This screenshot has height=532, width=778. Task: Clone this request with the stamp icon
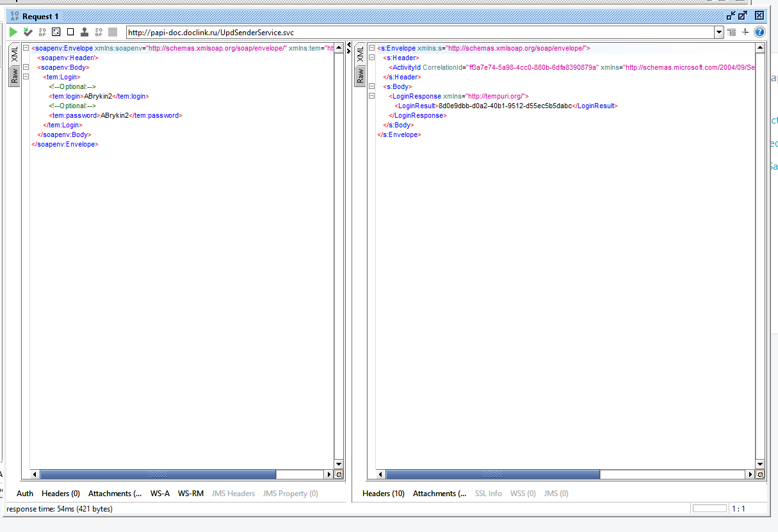85,31
